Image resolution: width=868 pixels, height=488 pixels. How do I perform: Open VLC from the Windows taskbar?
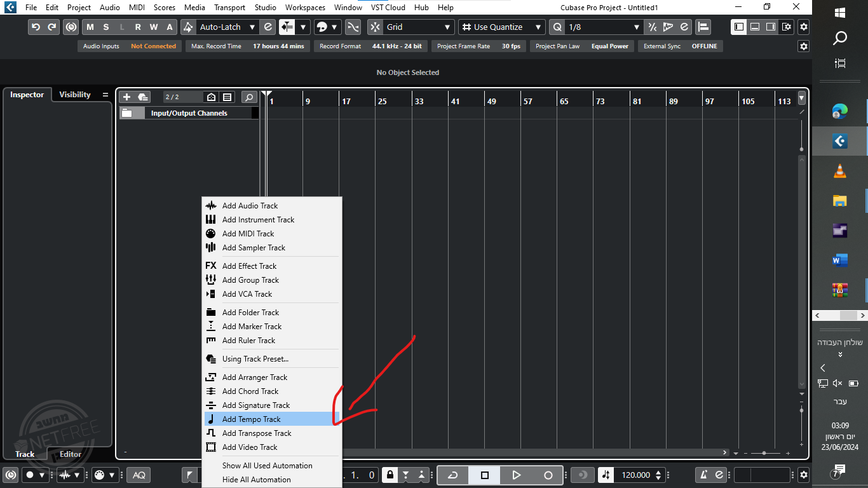pos(839,171)
